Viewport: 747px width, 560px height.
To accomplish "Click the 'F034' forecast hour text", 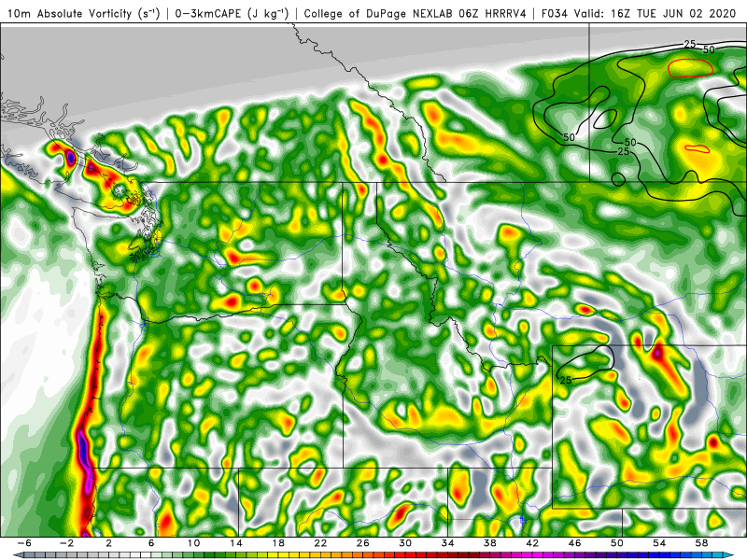I will [554, 13].
